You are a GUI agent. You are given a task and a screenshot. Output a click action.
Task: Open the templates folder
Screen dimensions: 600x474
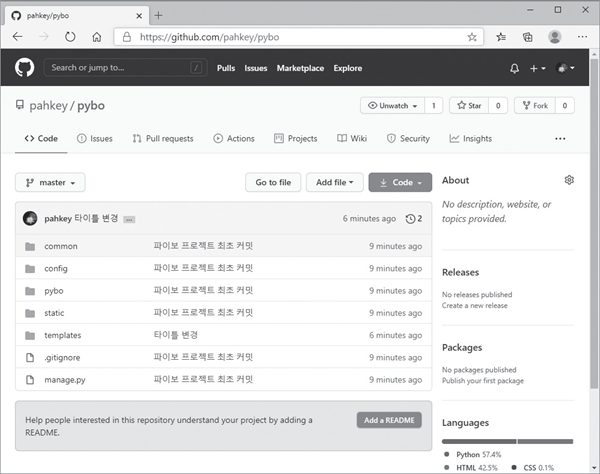(x=63, y=335)
